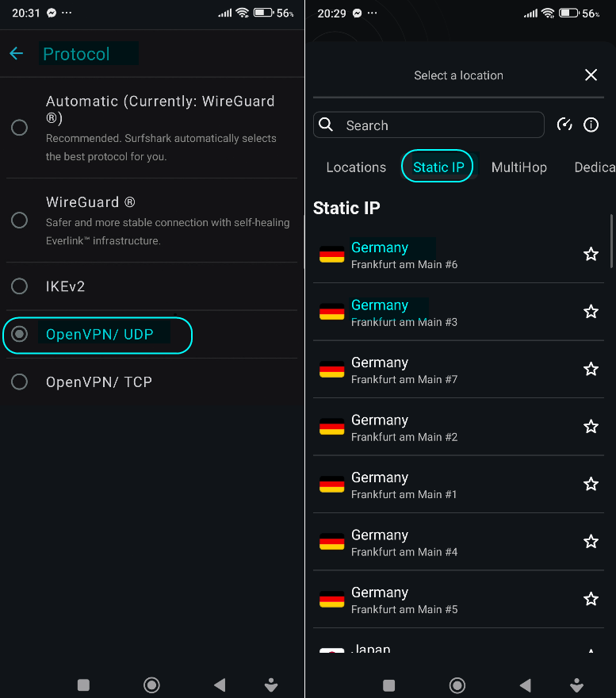Open the info circle icon
The width and height of the screenshot is (616, 698).
[591, 125]
